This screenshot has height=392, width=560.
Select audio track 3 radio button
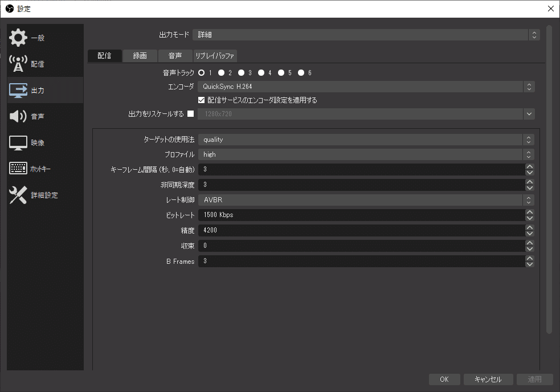(x=242, y=72)
